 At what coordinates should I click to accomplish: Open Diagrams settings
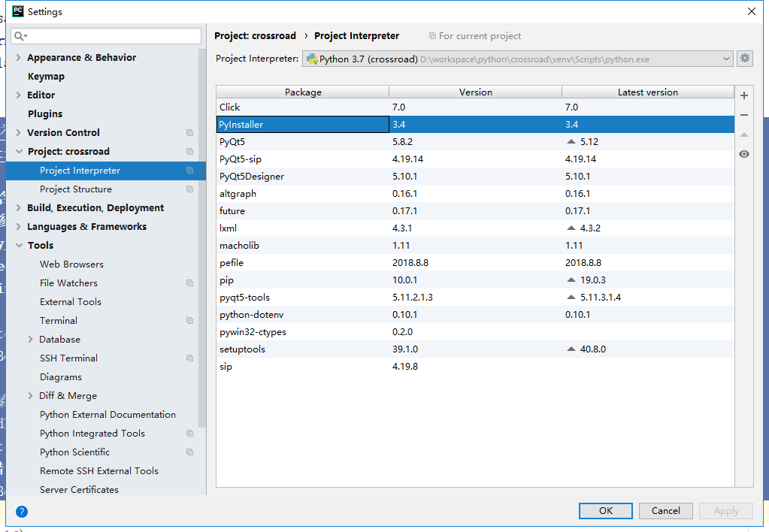click(x=61, y=377)
